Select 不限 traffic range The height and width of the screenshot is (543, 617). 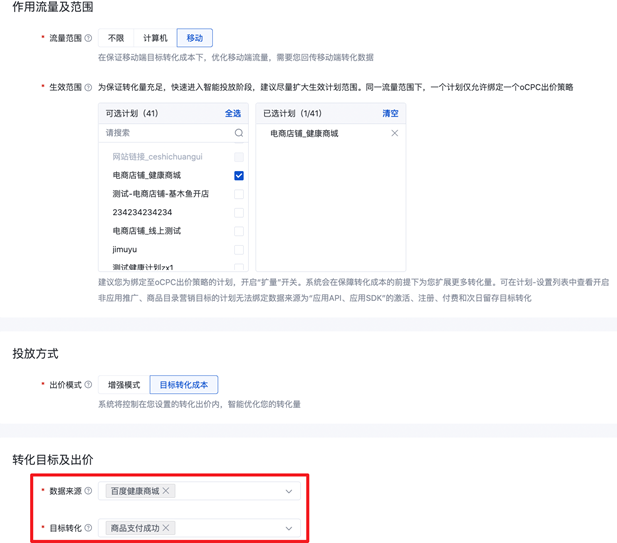click(116, 38)
